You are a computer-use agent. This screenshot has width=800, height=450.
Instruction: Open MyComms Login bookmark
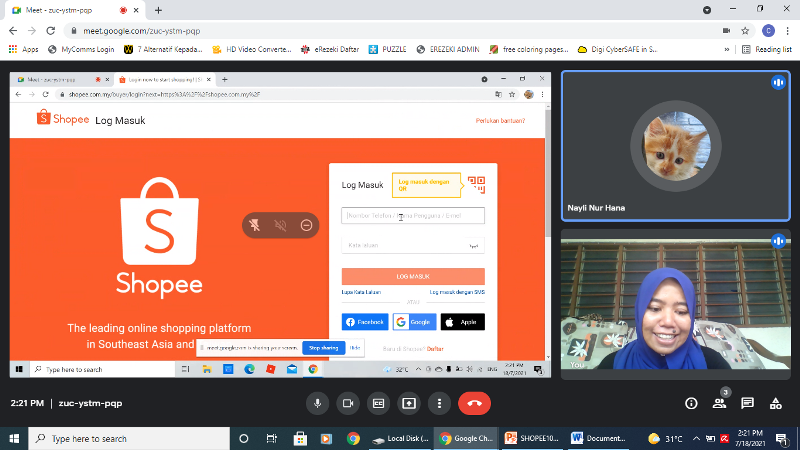coord(81,49)
